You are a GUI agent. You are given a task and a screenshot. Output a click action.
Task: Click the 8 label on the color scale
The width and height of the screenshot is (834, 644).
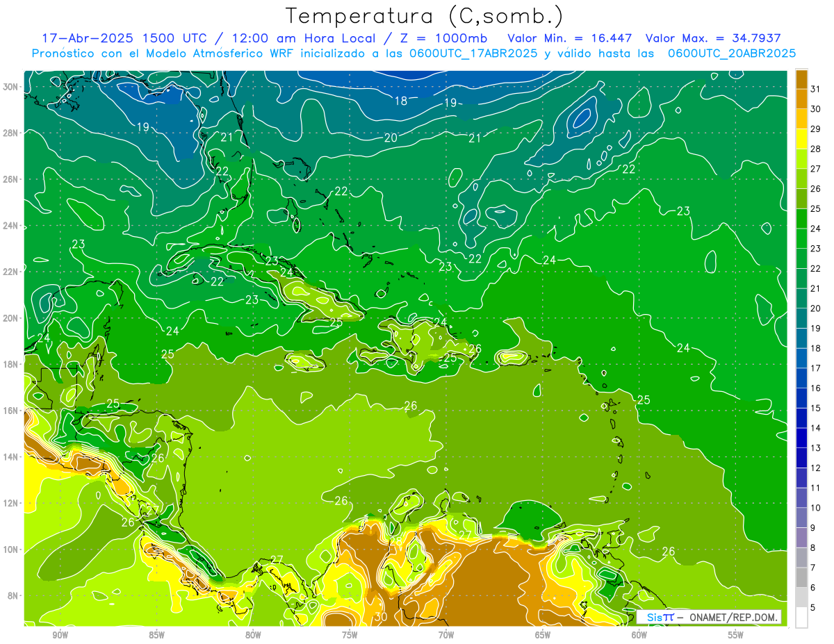814,548
